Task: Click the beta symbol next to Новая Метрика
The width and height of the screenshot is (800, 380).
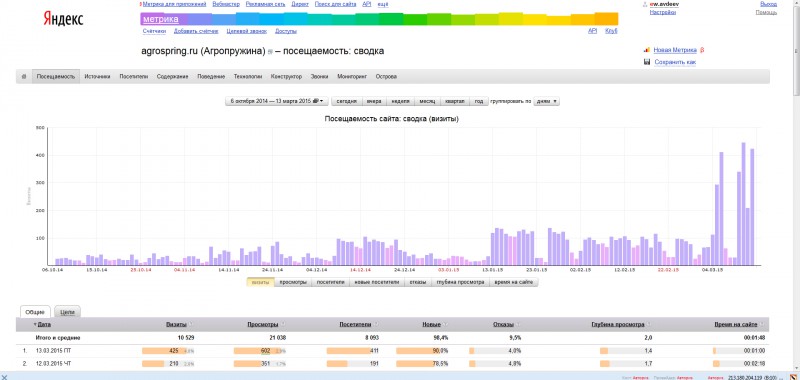Action: [702, 50]
